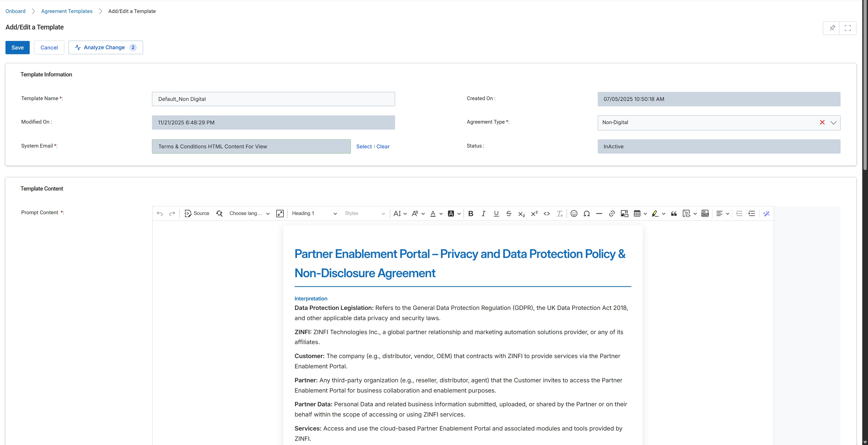Click the System Email field
This screenshot has width=868, height=445.
[x=251, y=147]
